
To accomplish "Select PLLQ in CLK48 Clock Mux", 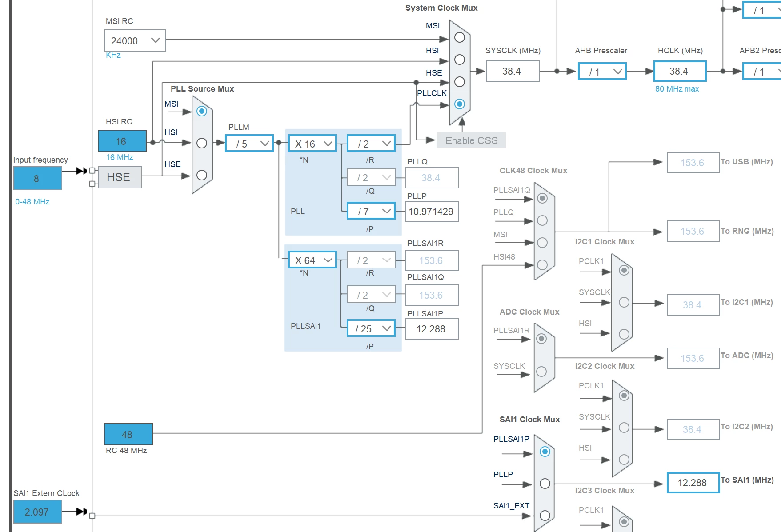I will click(542, 220).
